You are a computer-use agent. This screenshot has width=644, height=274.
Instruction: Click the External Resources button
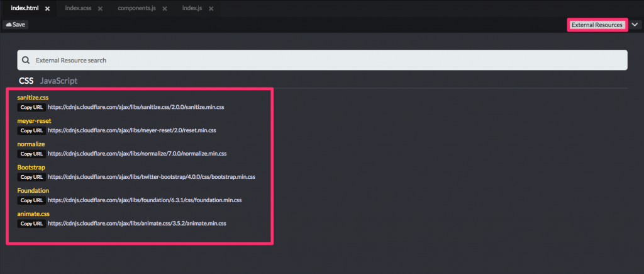[597, 25]
